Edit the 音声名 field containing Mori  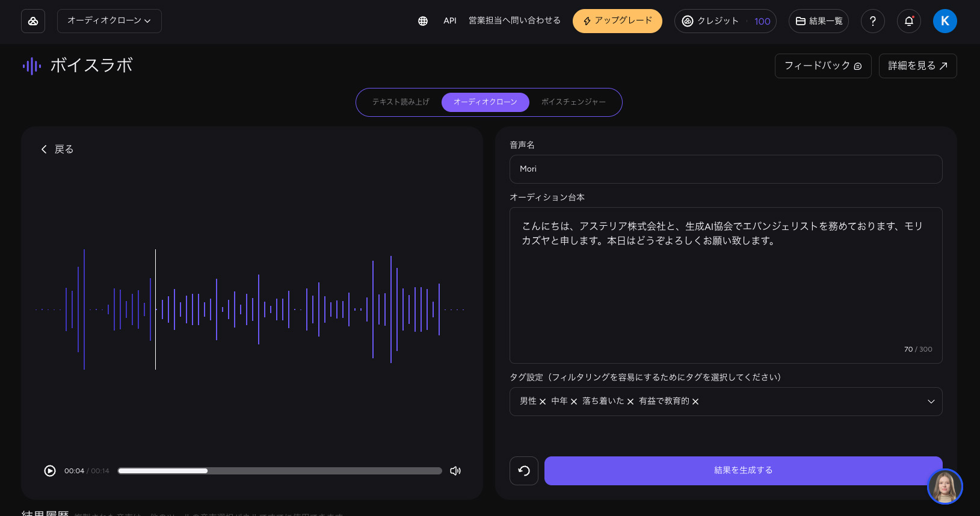pyautogui.click(x=726, y=169)
